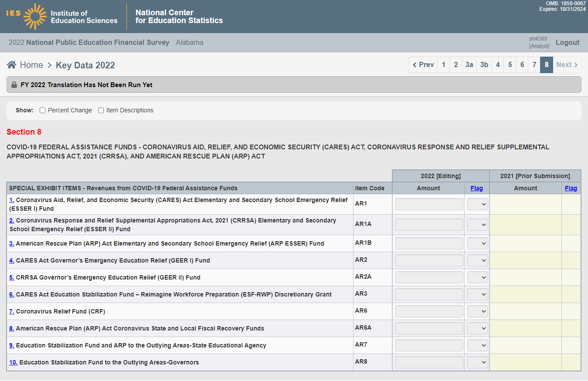Toggle the Item Descriptions checkbox
The height and width of the screenshot is (381, 588).
coord(101,111)
